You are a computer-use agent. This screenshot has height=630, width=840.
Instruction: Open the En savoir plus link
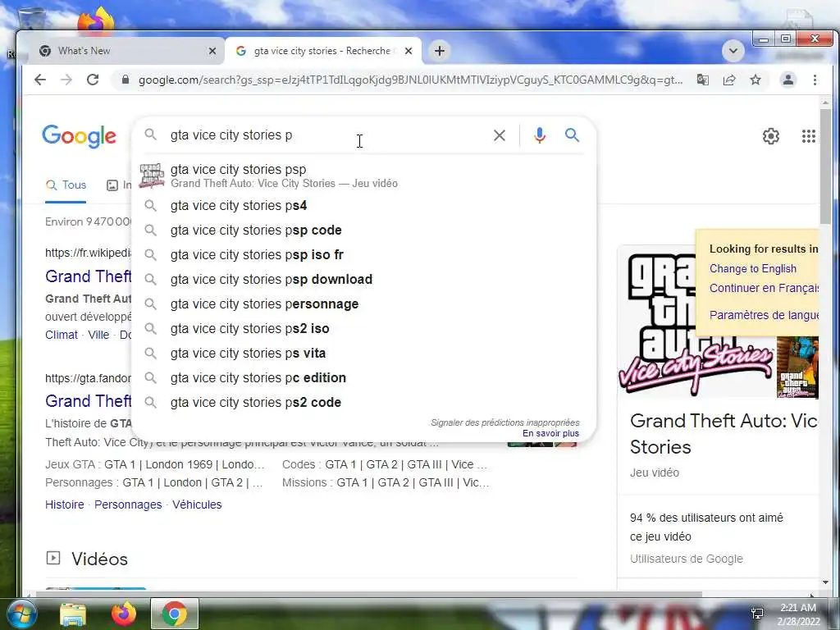click(x=550, y=433)
